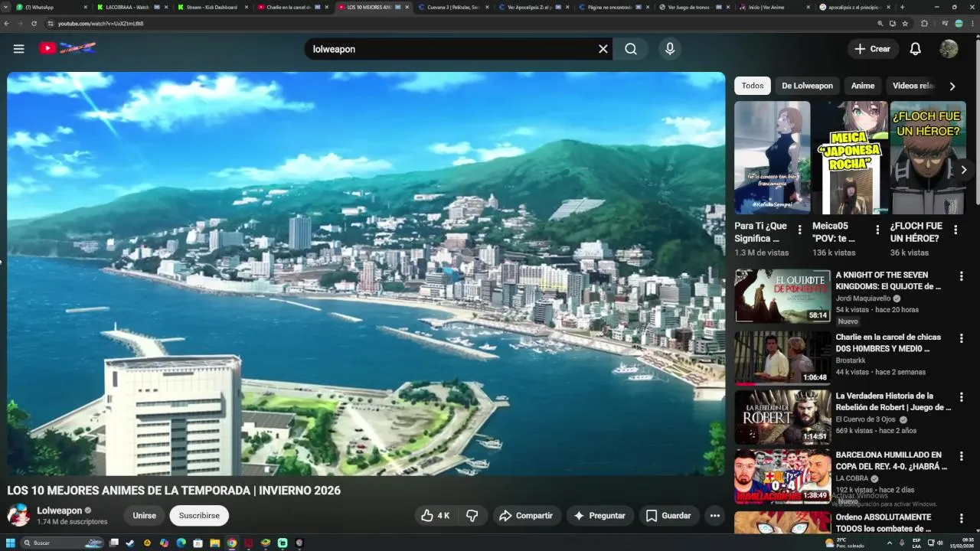
Task: Open the Meica Japonesa Rocha short thumbnail
Action: point(850,158)
